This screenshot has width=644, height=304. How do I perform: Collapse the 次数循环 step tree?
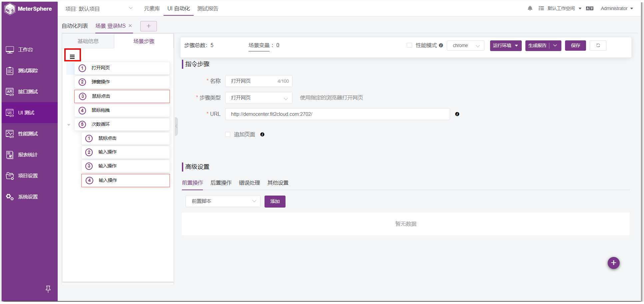(x=69, y=125)
